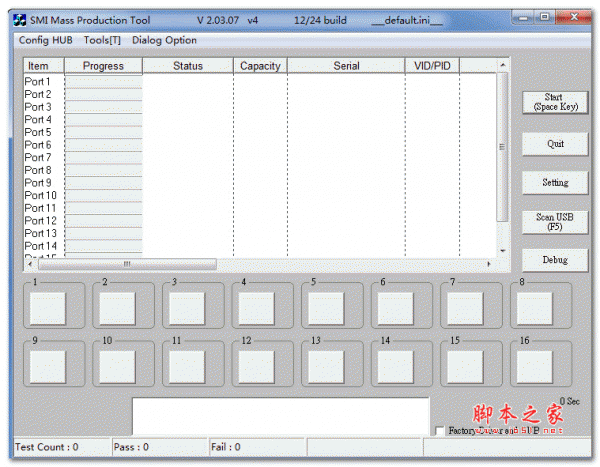Click the white message output box

(x=281, y=416)
